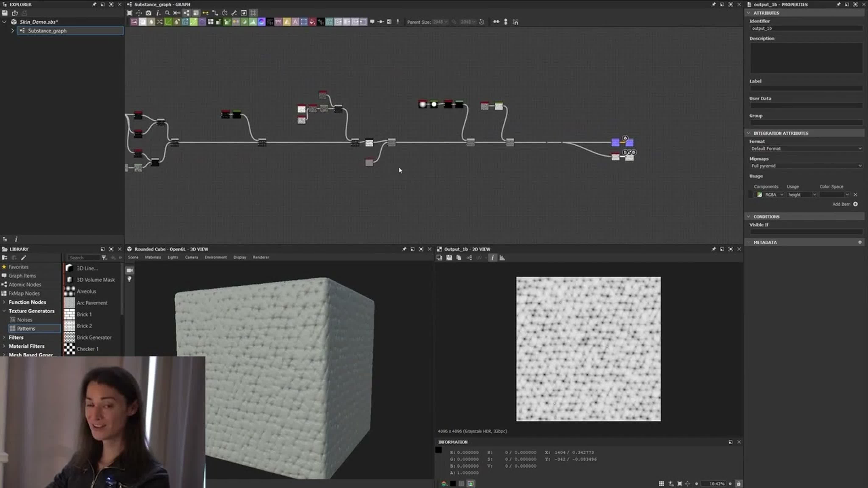Screen dimensions: 868x488
Task: Toggle the highlighted grid icon in graph toolbar
Action: click(x=253, y=13)
